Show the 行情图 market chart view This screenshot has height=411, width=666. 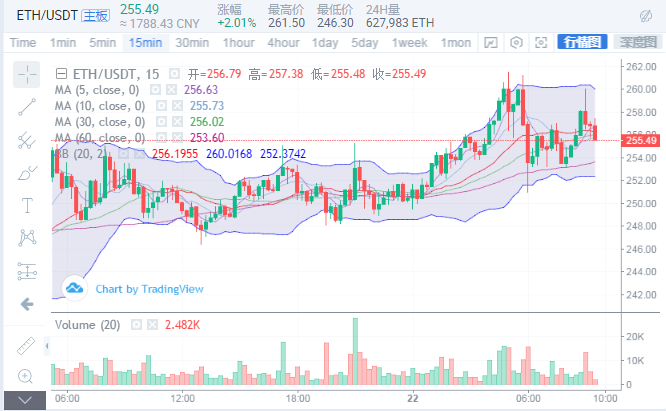point(582,42)
